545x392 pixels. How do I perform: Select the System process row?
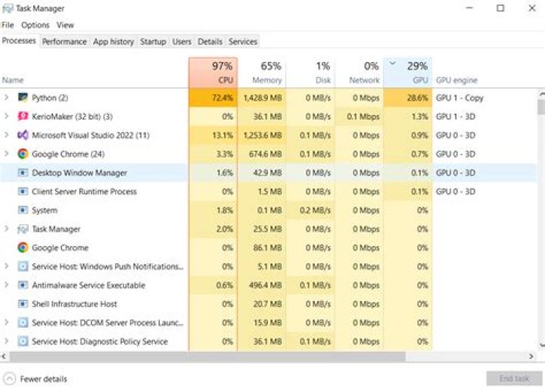coord(44,210)
